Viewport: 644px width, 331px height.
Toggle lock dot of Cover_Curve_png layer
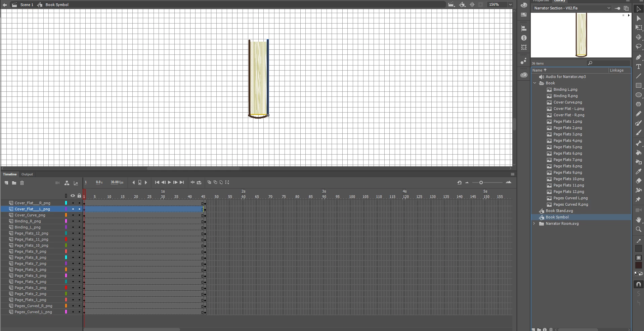coord(80,215)
